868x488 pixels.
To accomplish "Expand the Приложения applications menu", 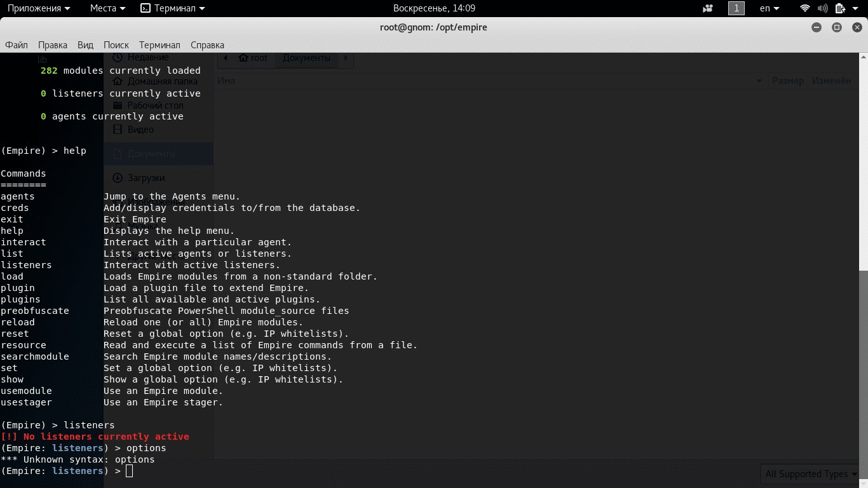I will [38, 8].
